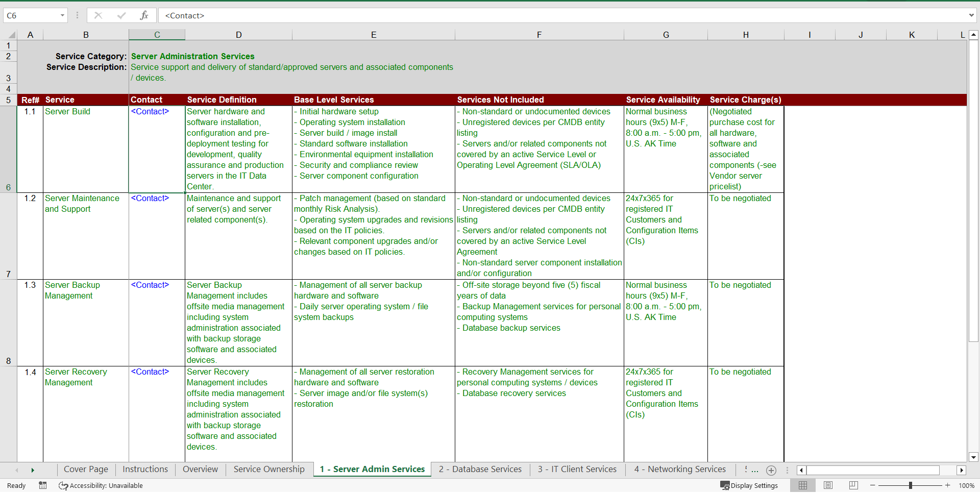This screenshot has width=980, height=493.
Task: Add a new sheet
Action: [x=771, y=470]
